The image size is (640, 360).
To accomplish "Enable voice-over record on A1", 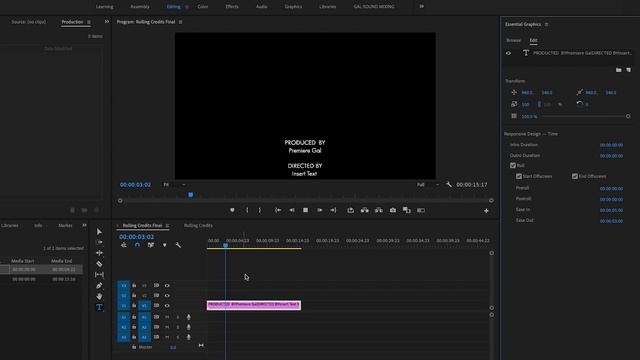I will click(189, 317).
